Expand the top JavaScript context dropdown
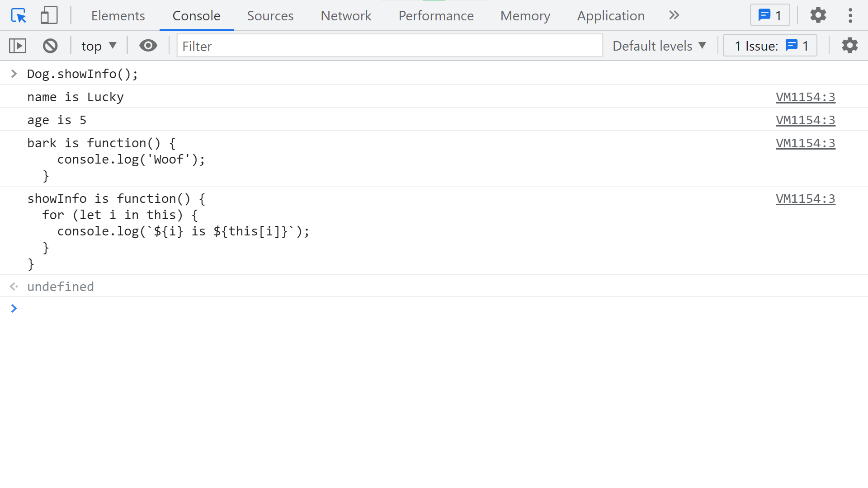This screenshot has width=868, height=488. coord(99,46)
